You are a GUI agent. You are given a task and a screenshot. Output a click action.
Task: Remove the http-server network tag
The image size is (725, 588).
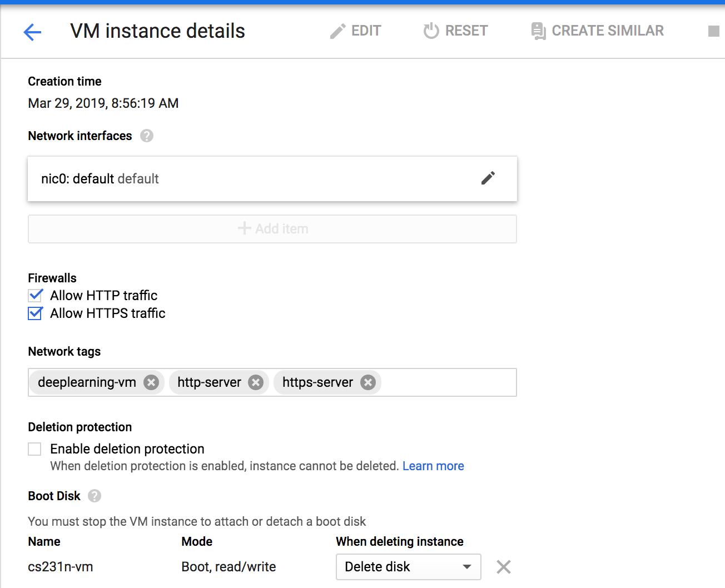point(256,382)
